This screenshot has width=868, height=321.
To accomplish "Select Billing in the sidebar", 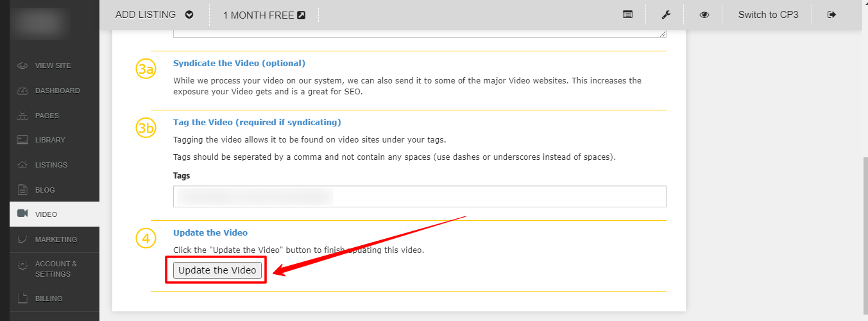I will click(x=49, y=299).
